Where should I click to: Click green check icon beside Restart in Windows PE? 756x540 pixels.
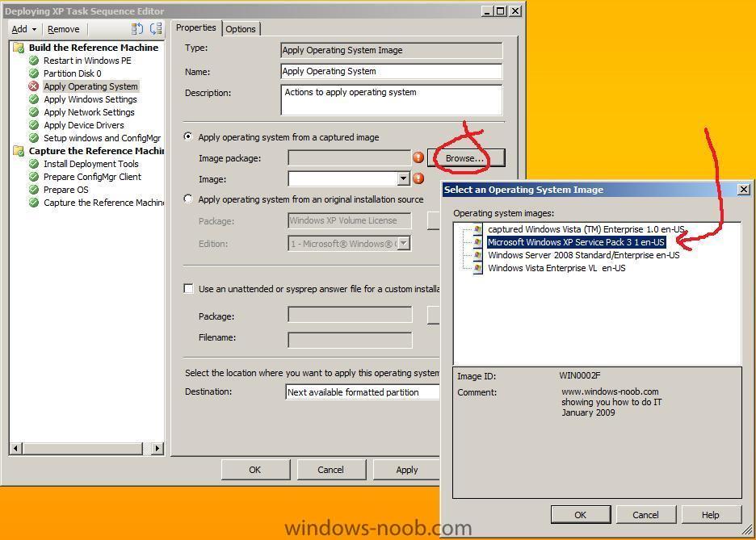pyautogui.click(x=34, y=61)
